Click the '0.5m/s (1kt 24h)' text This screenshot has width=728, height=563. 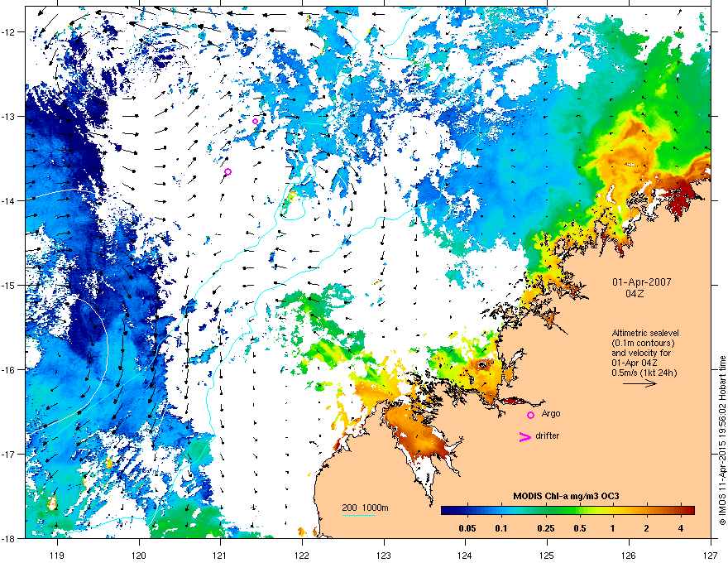[644, 373]
